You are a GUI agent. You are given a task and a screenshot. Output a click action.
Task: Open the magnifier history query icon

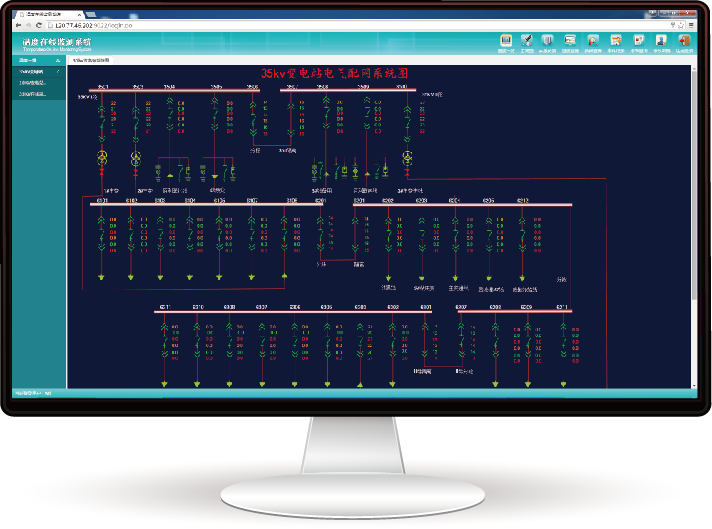tap(593, 41)
